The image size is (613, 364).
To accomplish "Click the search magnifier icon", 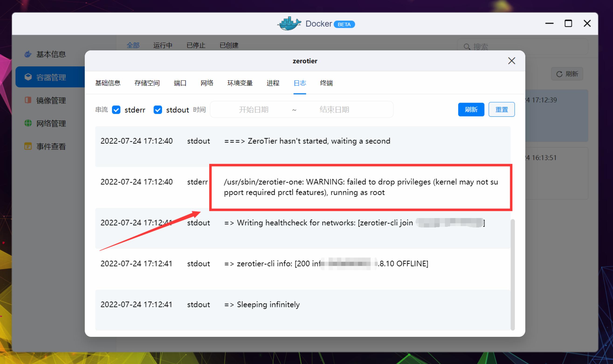I will click(467, 46).
